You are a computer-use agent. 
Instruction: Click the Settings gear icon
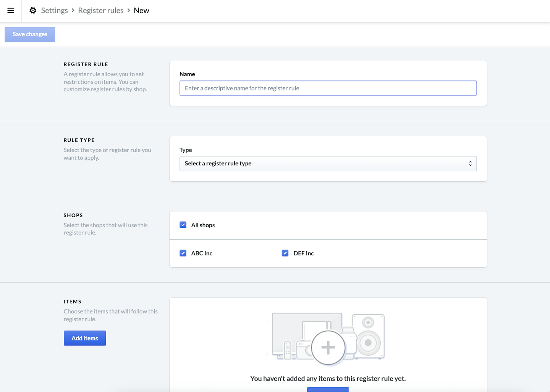[x=33, y=11]
